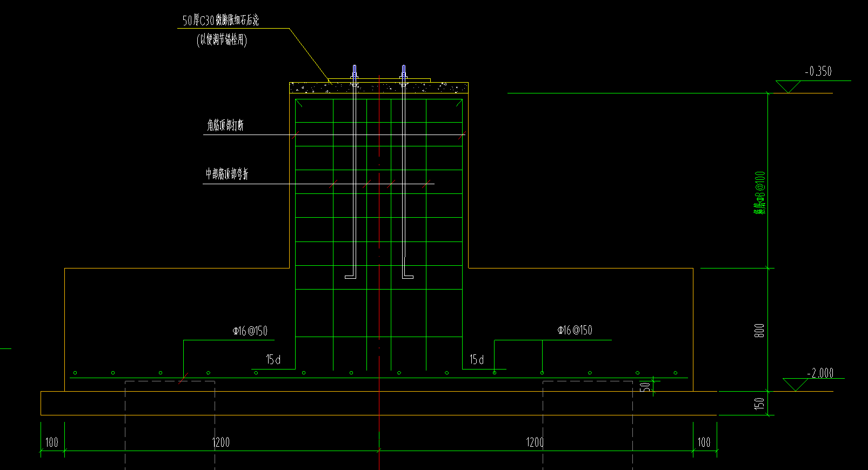Select the (以便调节锚栓用) note text
This screenshot has width=868, height=470.
222,39
